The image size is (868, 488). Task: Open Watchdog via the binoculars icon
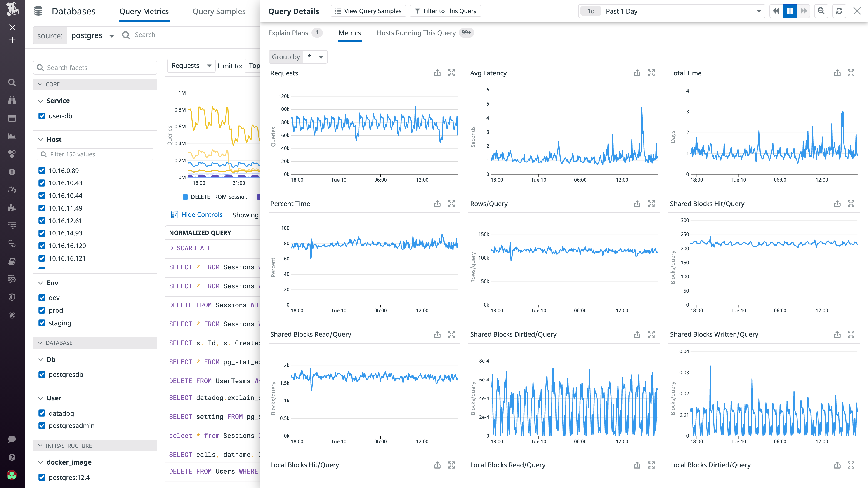(12, 100)
